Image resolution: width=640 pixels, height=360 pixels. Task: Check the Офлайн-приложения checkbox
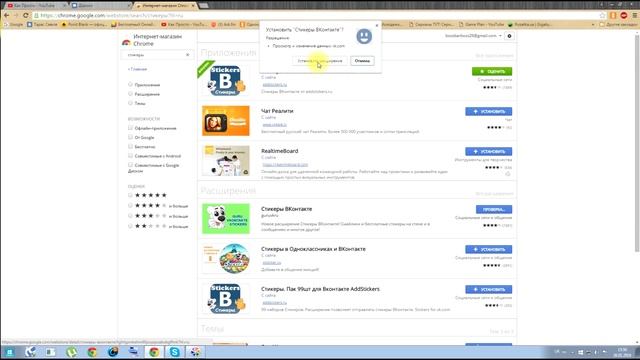pyautogui.click(x=130, y=128)
